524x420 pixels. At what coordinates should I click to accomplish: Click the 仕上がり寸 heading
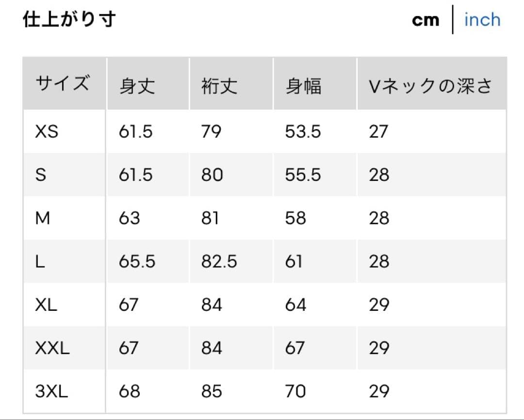pos(69,19)
